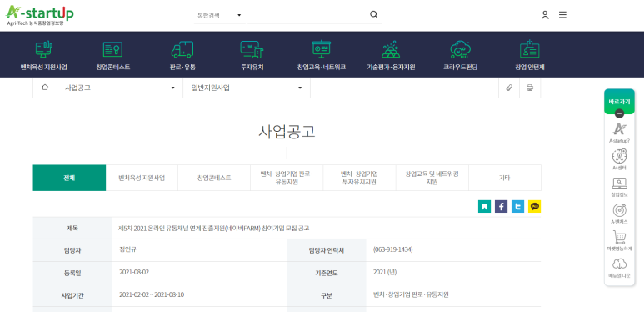
Task: Open 창업정보 laptop quick link icon
Action: tap(619, 183)
